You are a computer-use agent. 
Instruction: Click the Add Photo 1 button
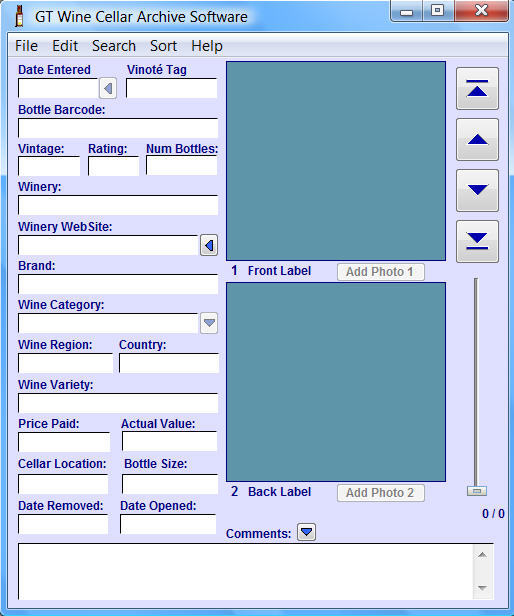(380, 272)
